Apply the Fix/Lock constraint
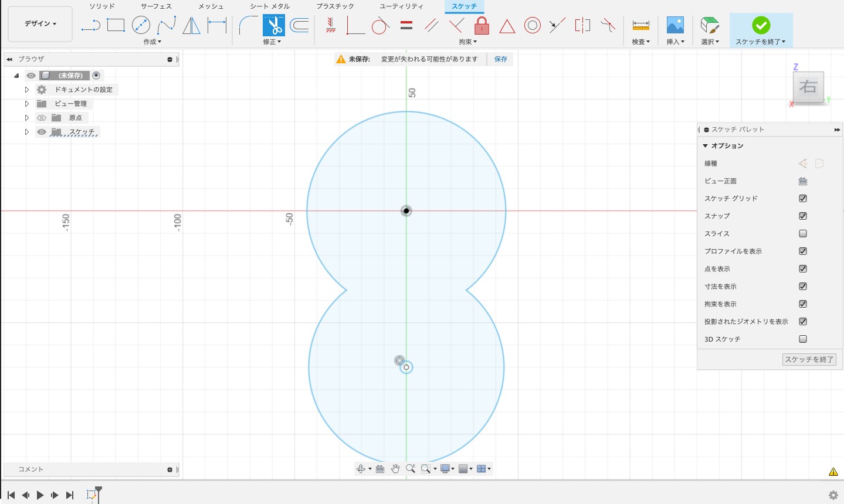Screen dimensions: 844x504 481,25
